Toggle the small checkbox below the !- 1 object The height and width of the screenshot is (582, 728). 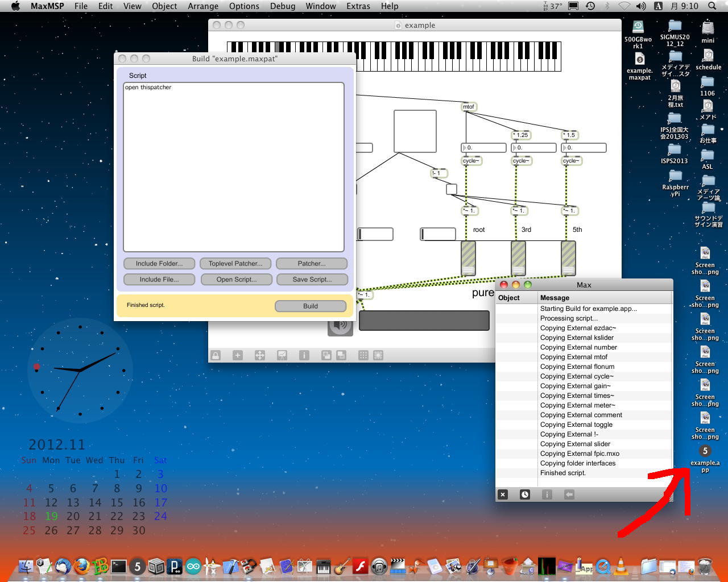(x=452, y=189)
